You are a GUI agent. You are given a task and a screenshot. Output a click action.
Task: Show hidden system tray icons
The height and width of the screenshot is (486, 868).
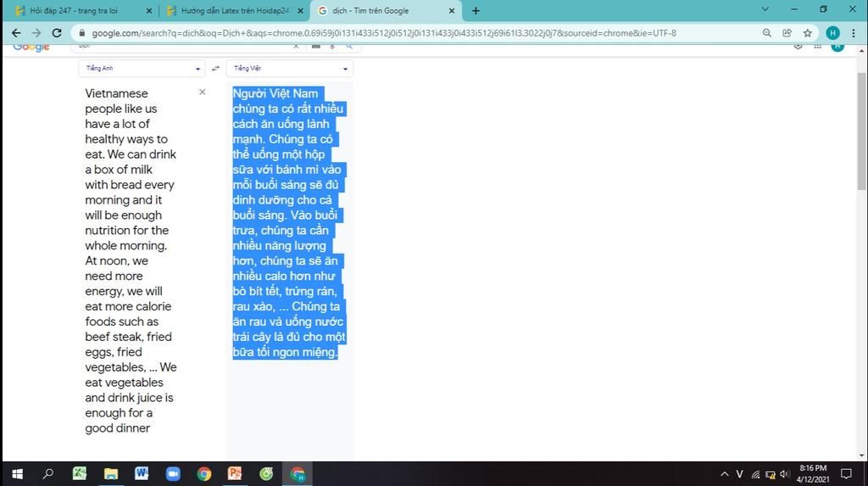(x=724, y=474)
